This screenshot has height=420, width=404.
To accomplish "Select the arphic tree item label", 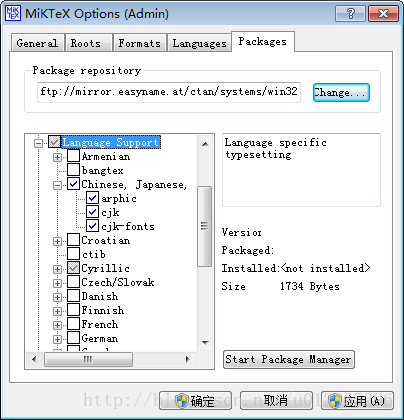I will pos(119,199).
